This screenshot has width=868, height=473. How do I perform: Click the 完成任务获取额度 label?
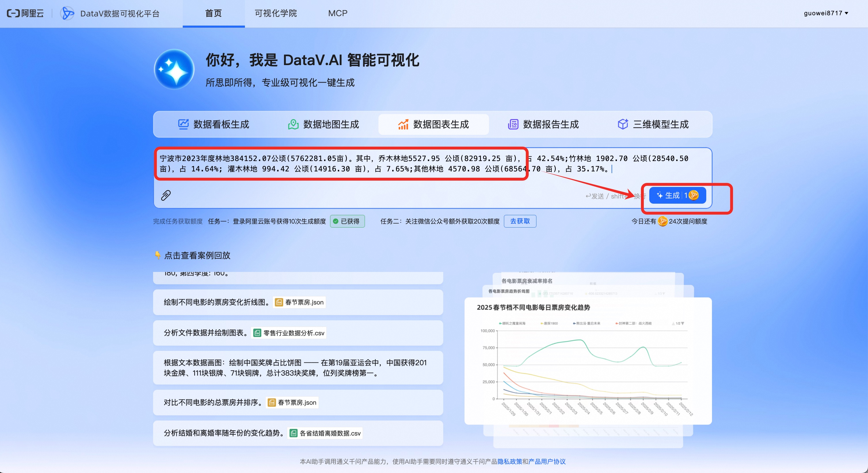[178, 221]
